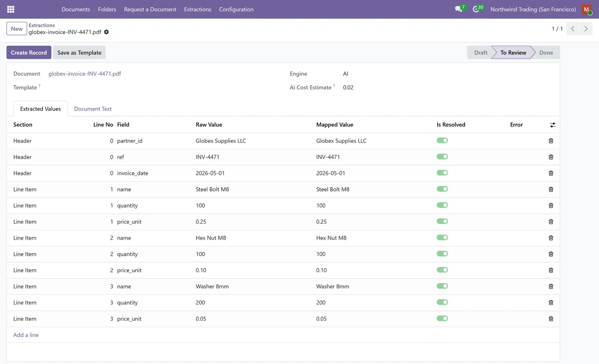This screenshot has width=599, height=364.
Task: Open the Documents menu
Action: pos(76,9)
